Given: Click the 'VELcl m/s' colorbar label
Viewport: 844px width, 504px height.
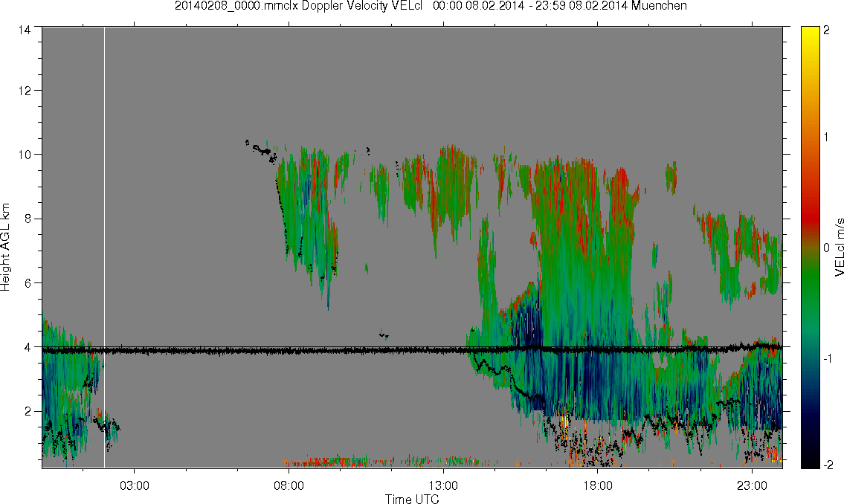Looking at the screenshot, I should click(x=839, y=248).
